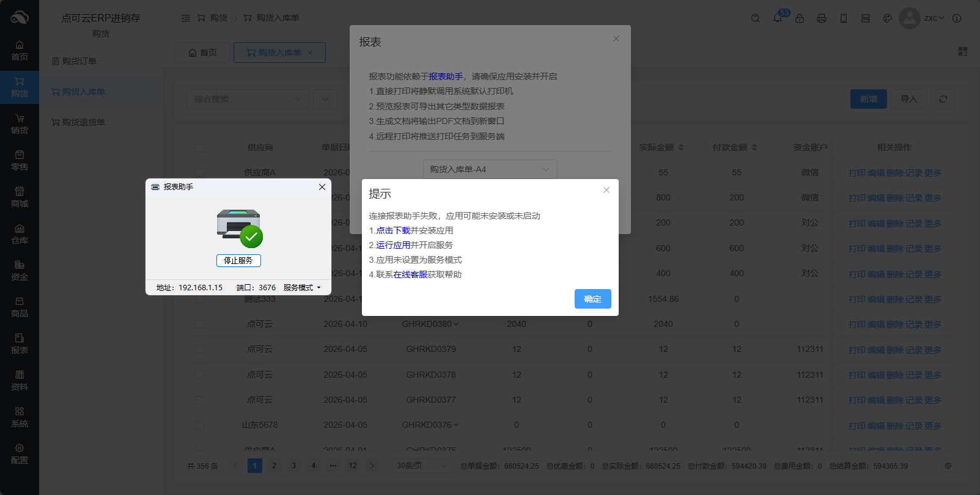Click 停止服务 in 报表助手 window
The image size is (980, 495).
pos(238,260)
